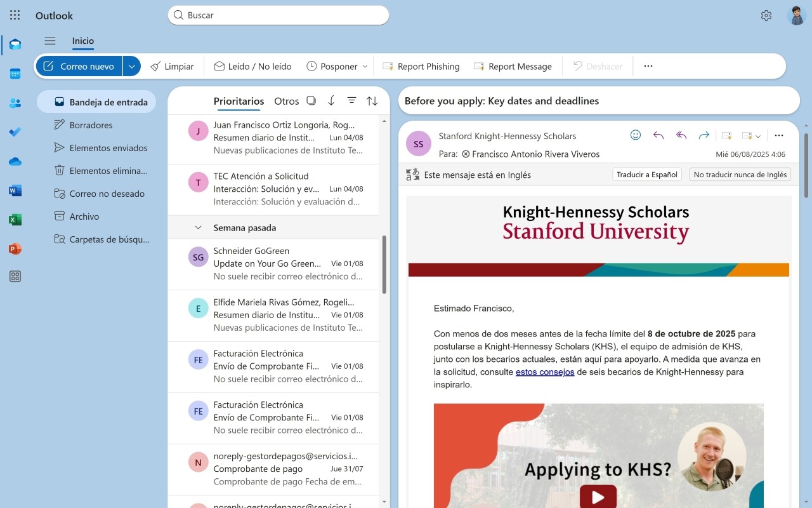Open Outlook settings gear
This screenshot has width=812, height=508.
pyautogui.click(x=766, y=15)
